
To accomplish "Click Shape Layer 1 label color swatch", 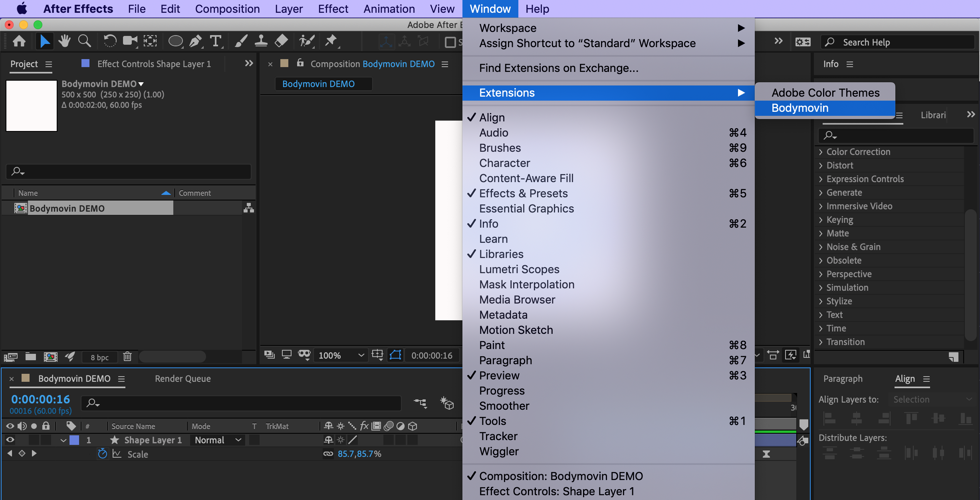I will click(74, 440).
